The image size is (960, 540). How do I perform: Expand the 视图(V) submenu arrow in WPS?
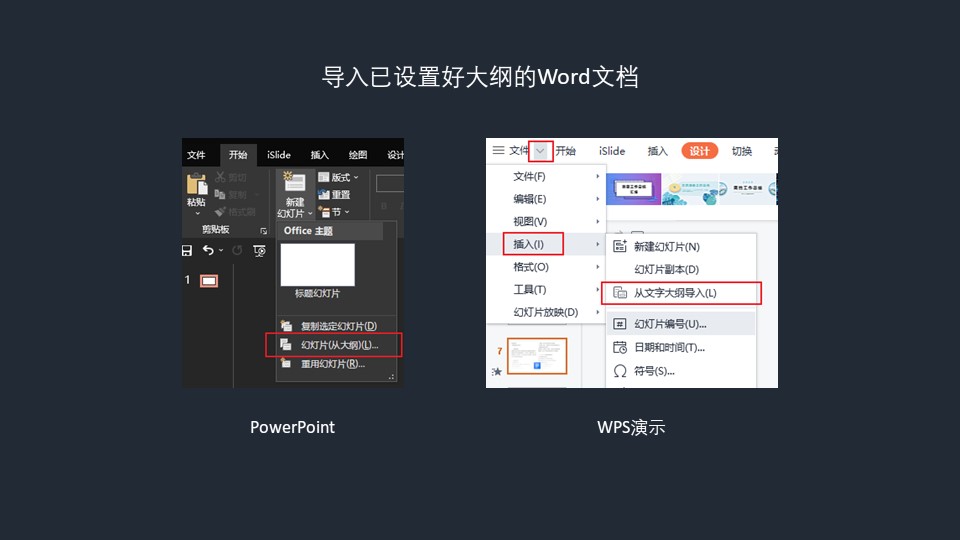598,222
